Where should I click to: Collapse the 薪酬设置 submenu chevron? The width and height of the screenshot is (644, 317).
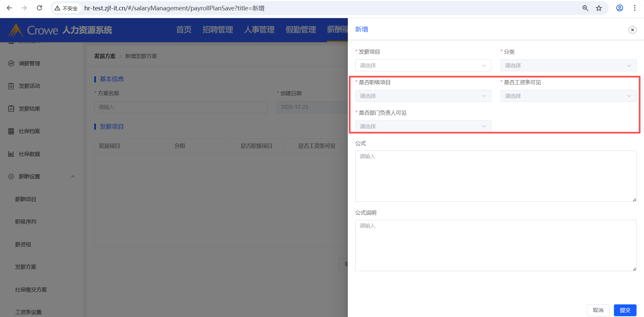73,177
